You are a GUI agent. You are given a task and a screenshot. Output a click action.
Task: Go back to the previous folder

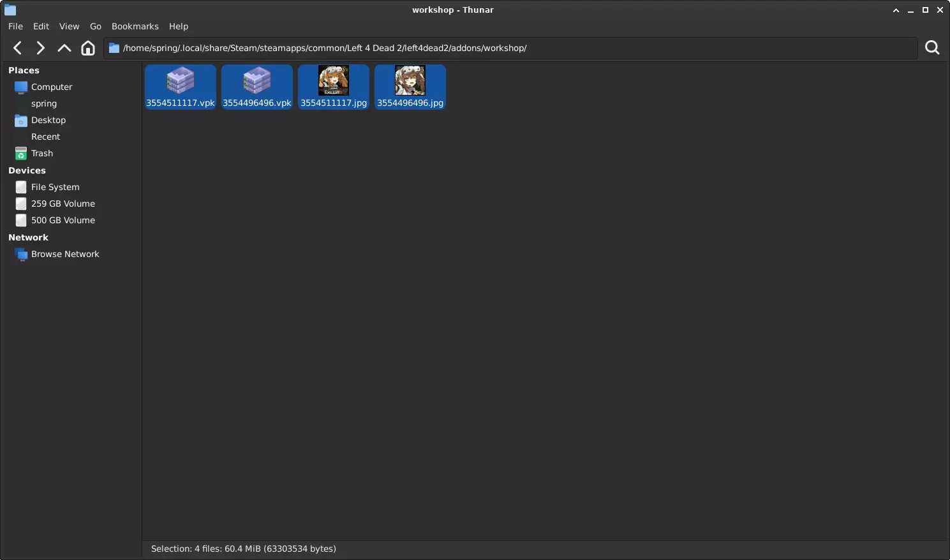18,48
